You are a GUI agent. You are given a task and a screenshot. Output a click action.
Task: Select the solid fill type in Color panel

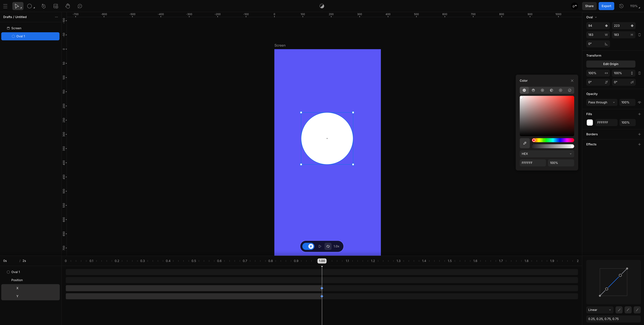tap(524, 90)
